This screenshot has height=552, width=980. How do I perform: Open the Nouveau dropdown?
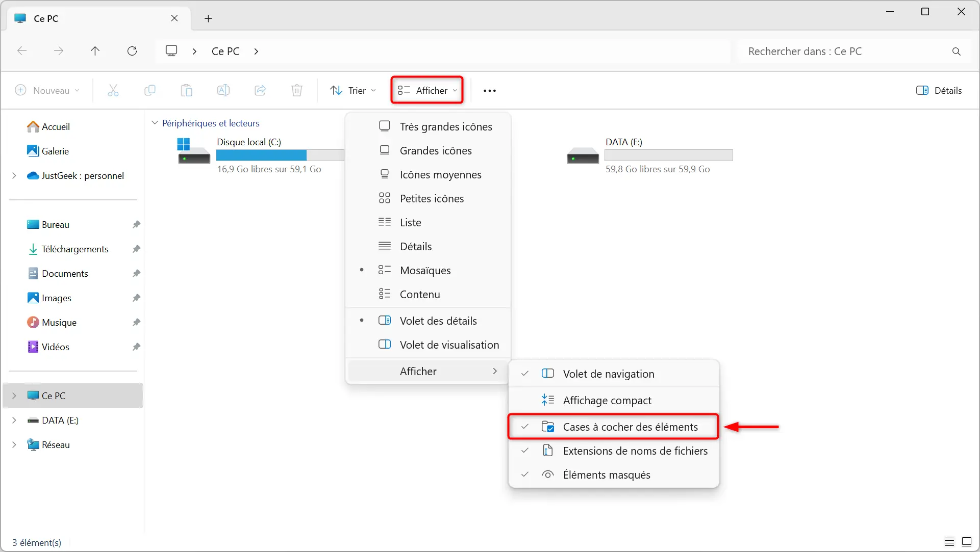(x=47, y=90)
